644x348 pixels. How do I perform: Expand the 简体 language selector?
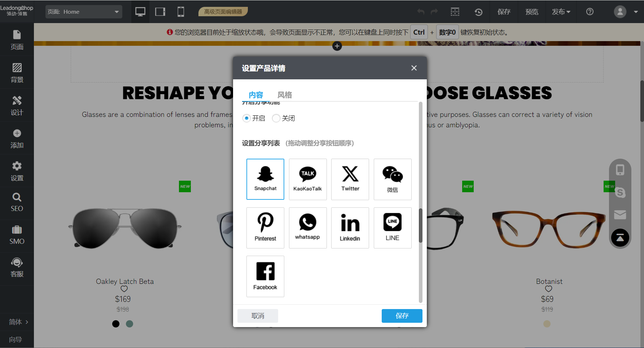[17, 322]
